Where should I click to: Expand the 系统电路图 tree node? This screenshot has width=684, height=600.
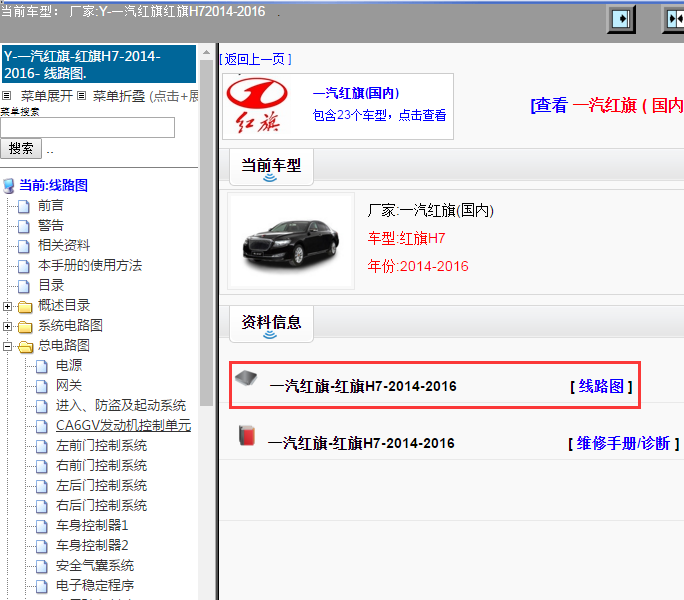tap(7, 326)
